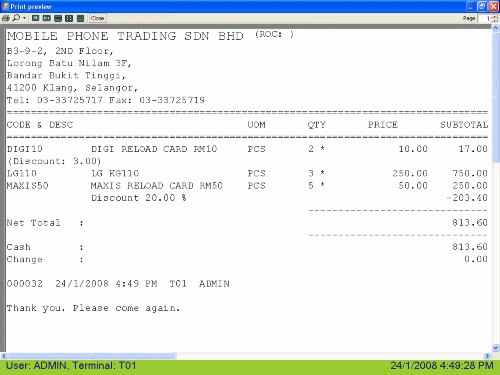This screenshot has width=500, height=375.
Task: Click the vertical scrollbar up arrow
Action: click(x=496, y=28)
